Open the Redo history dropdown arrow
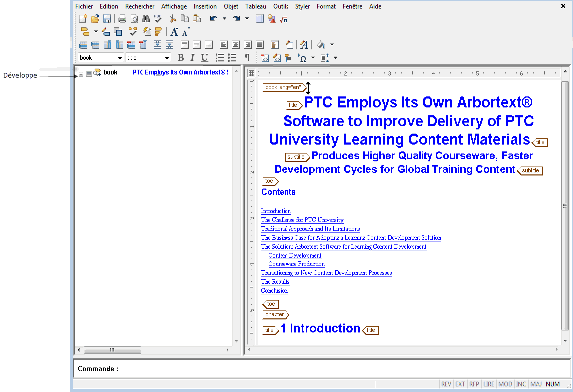Image resolution: width=573 pixels, height=392 pixels. (247, 18)
